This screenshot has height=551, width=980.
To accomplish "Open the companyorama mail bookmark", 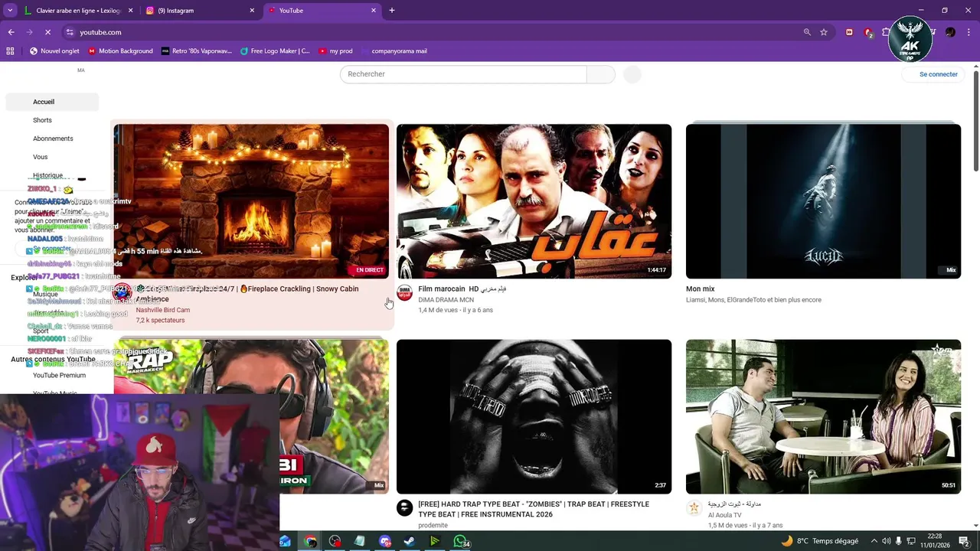I will pyautogui.click(x=394, y=51).
